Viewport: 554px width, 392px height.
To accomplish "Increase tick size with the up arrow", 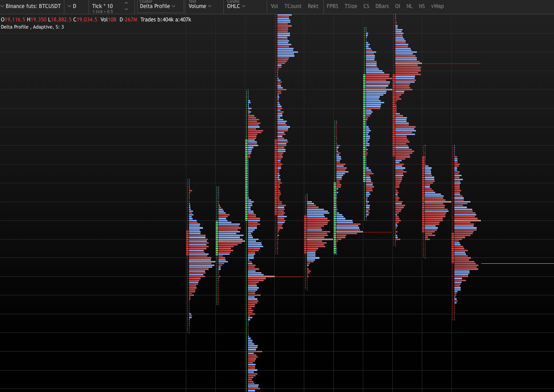I will tap(126, 3).
